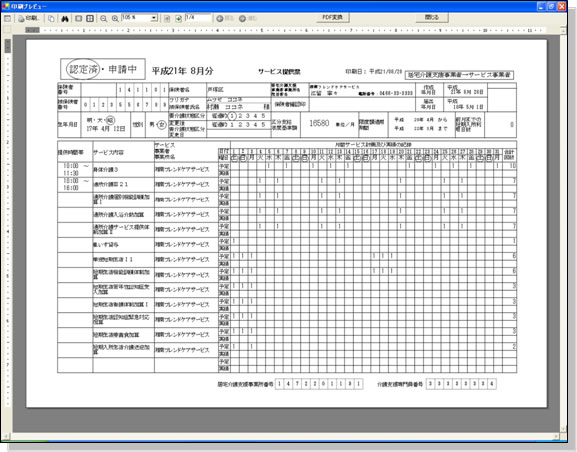
Task: Click the page number field showing 1/4
Action: coord(198,18)
